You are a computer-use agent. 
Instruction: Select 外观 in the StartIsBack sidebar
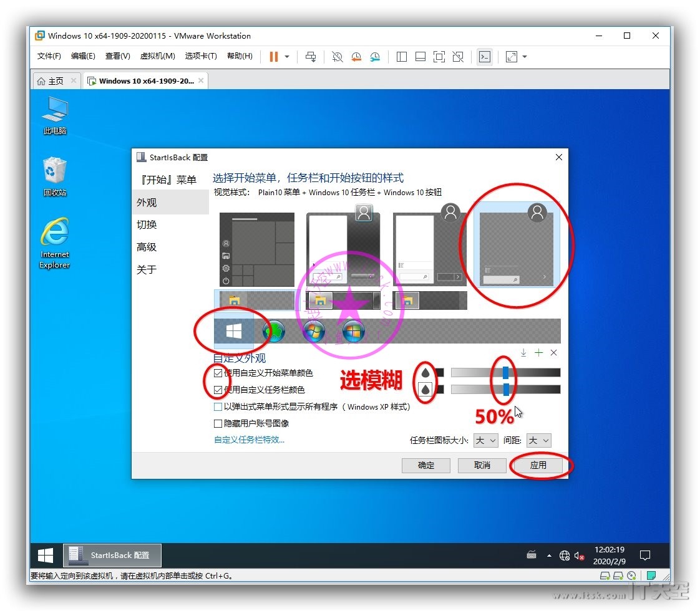(x=170, y=202)
